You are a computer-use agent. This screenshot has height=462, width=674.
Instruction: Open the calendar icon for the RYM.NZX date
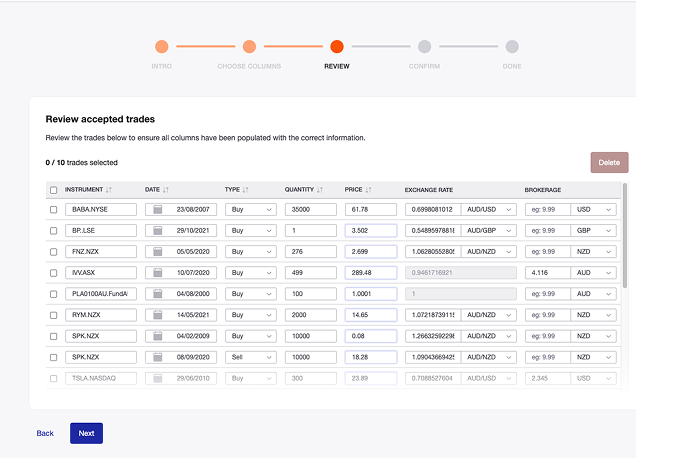point(158,315)
